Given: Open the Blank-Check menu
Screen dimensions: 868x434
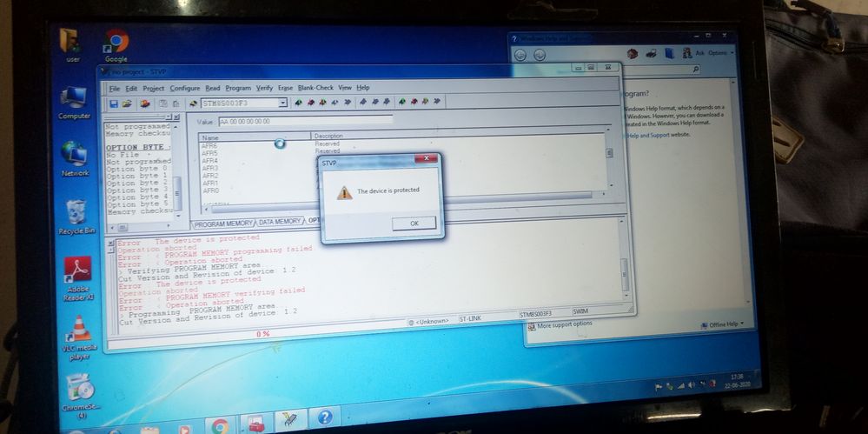Looking at the screenshot, I should coord(315,88).
